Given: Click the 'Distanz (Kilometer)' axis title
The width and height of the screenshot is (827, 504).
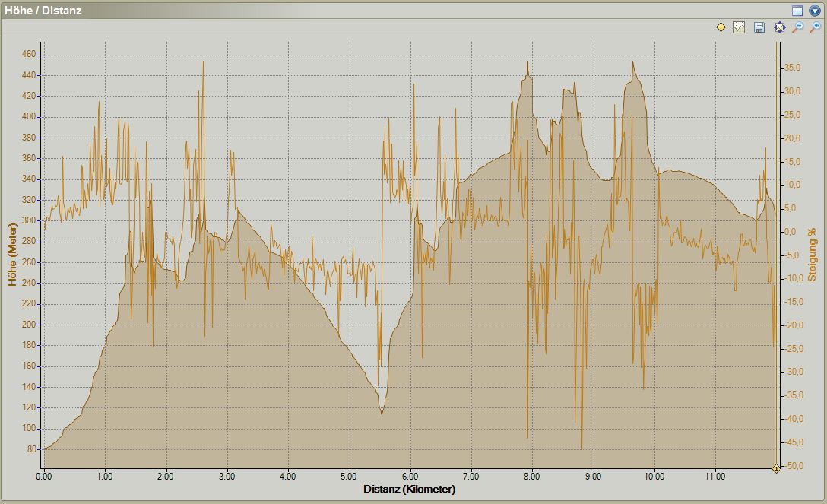Looking at the screenshot, I should click(409, 490).
